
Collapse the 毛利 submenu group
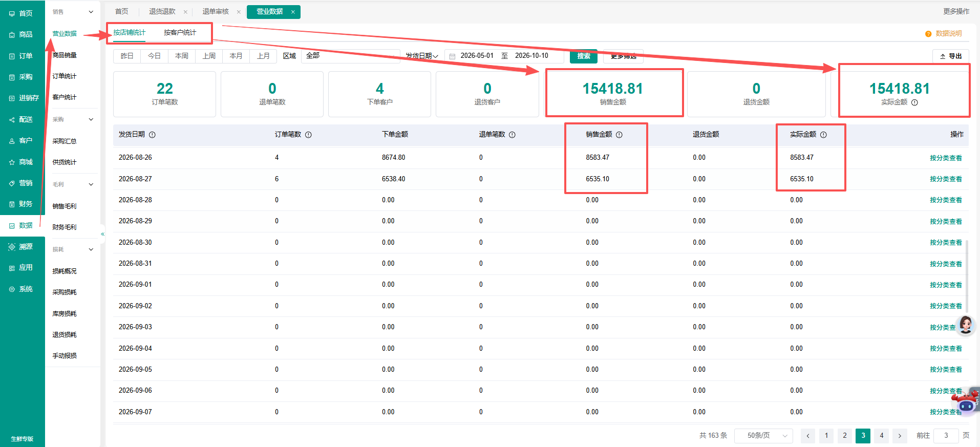[91, 184]
